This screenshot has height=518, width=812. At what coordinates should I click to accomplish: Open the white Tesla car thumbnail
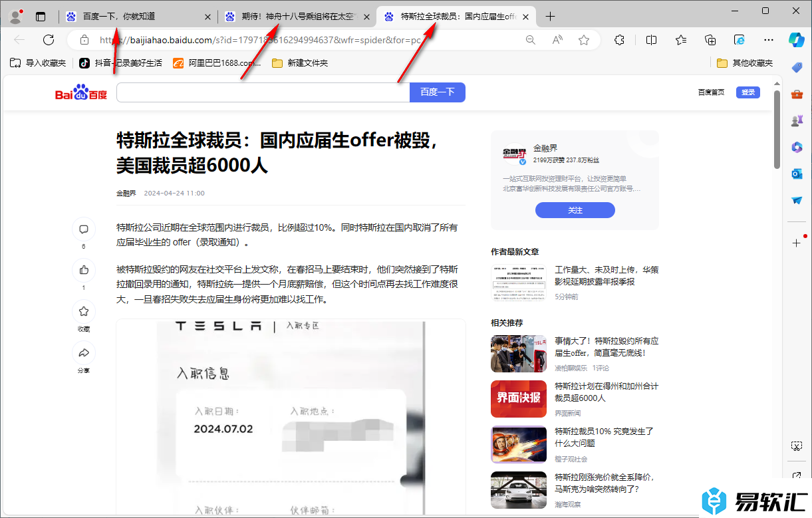(519, 490)
